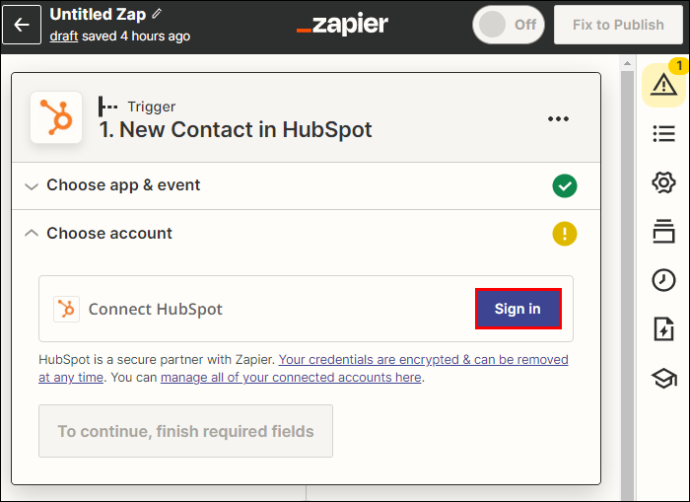Image resolution: width=690 pixels, height=502 pixels.
Task: Toggle the Zap On/Off switch
Action: (508, 25)
